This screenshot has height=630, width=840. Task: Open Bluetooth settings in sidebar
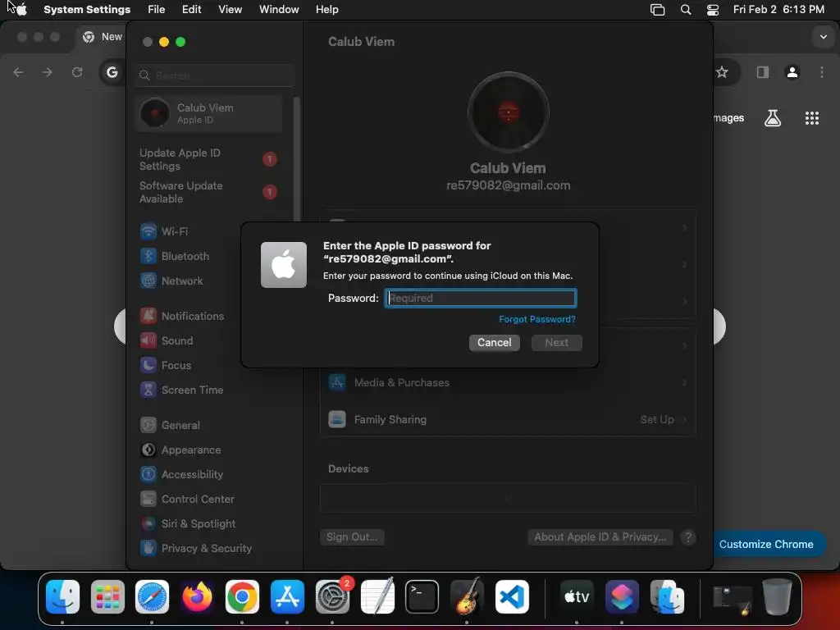[x=175, y=256]
